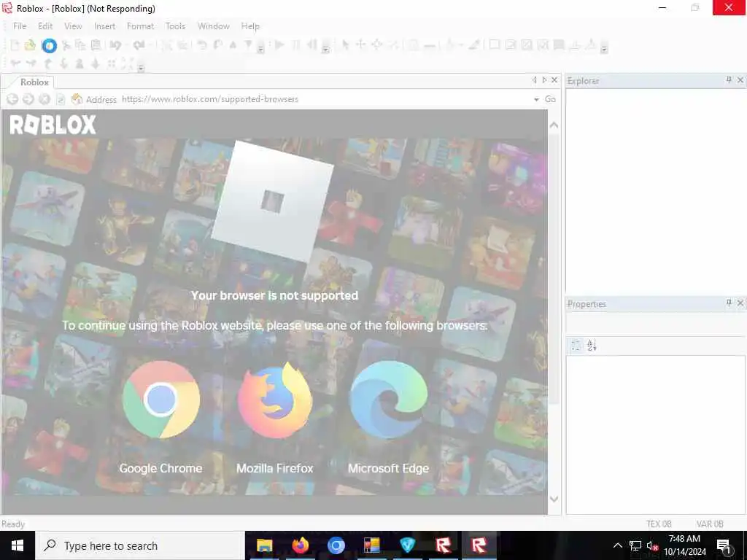
Task: Click the Paste clipboard toolbar icon
Action: (x=96, y=45)
